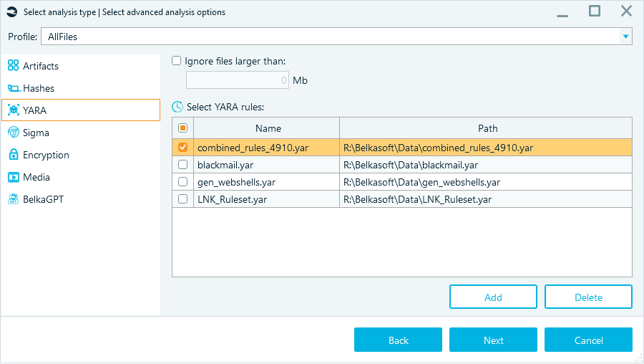Image resolution: width=644 pixels, height=364 pixels.
Task: Proceed with the Next button
Action: 493,340
